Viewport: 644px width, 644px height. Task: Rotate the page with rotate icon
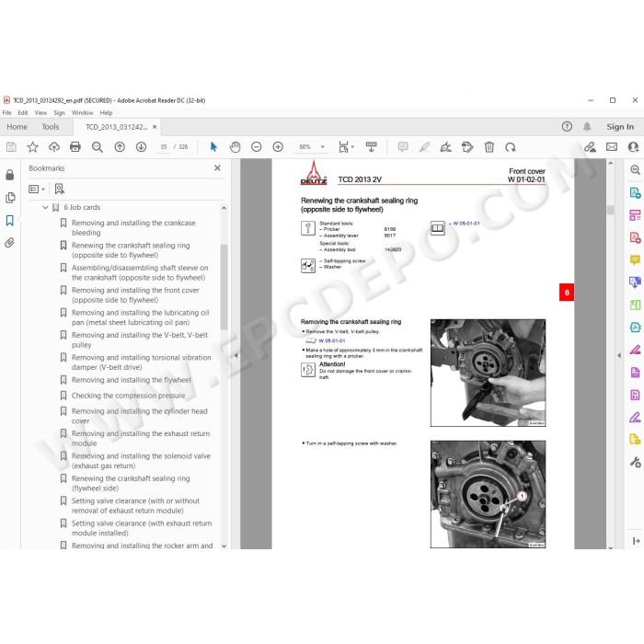click(511, 147)
